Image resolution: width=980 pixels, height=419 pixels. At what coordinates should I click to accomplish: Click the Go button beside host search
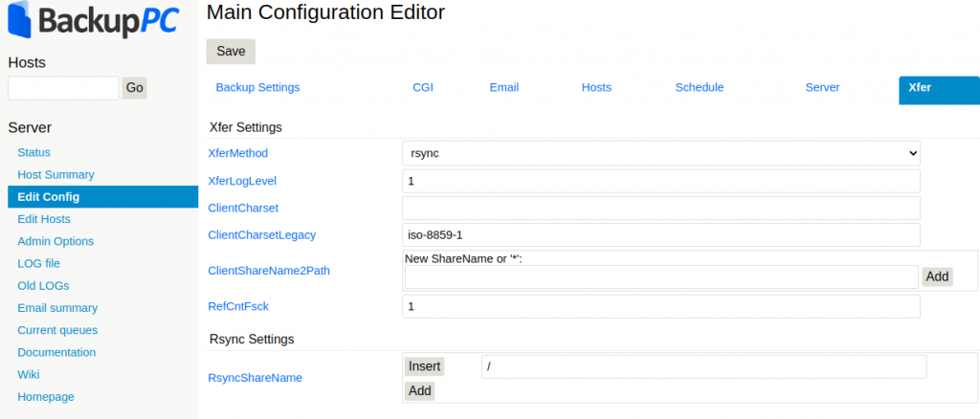(x=134, y=88)
